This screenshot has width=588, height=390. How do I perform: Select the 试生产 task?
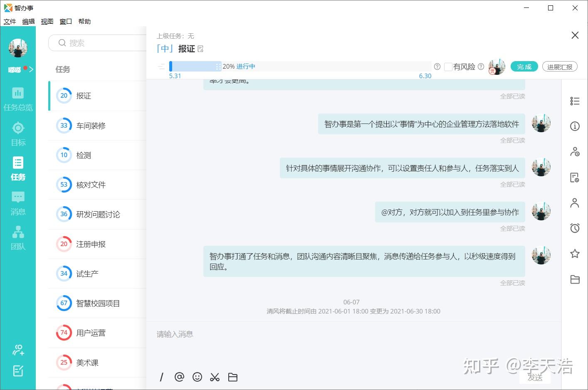pos(97,274)
